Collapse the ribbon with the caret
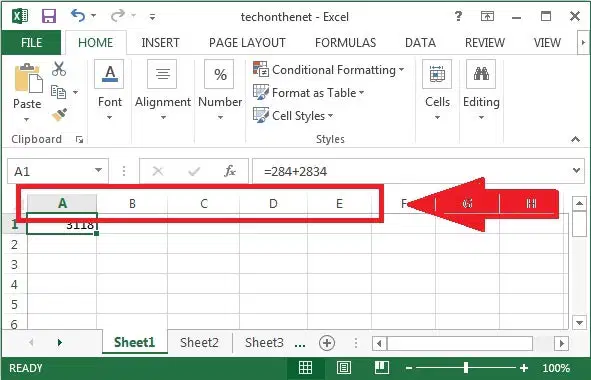Screen dimensions: 591x380 click(x=575, y=139)
